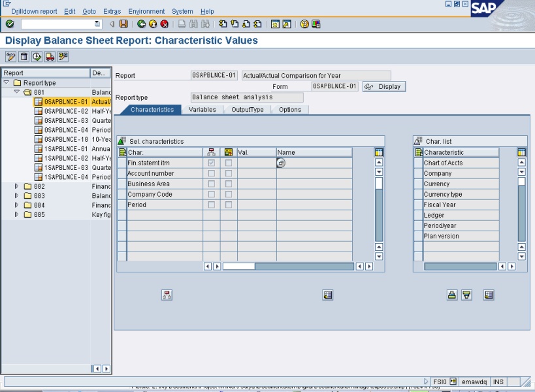This screenshot has width=535, height=392.
Task: Click the Customize local layout icon
Action: click(316, 24)
